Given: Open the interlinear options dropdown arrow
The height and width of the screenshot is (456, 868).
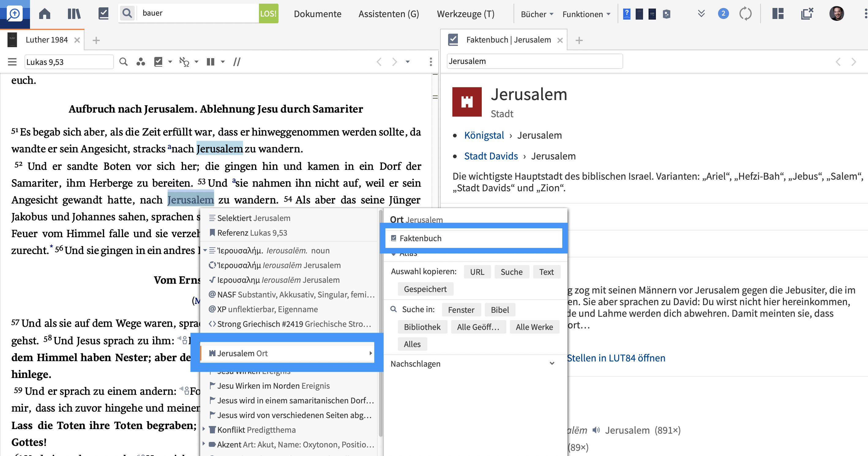Looking at the screenshot, I should coord(196,62).
